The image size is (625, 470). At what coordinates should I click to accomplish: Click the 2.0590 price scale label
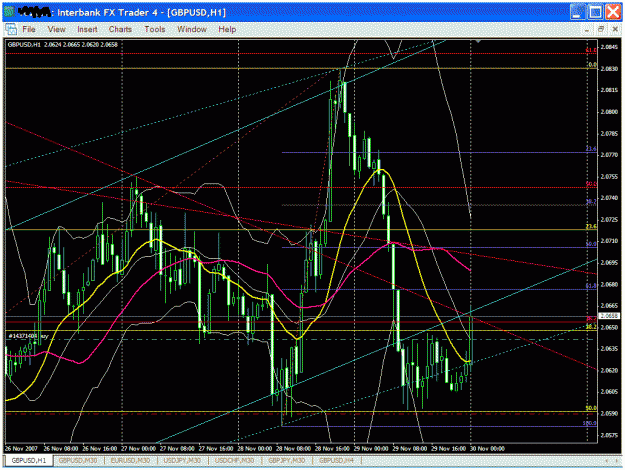point(609,413)
